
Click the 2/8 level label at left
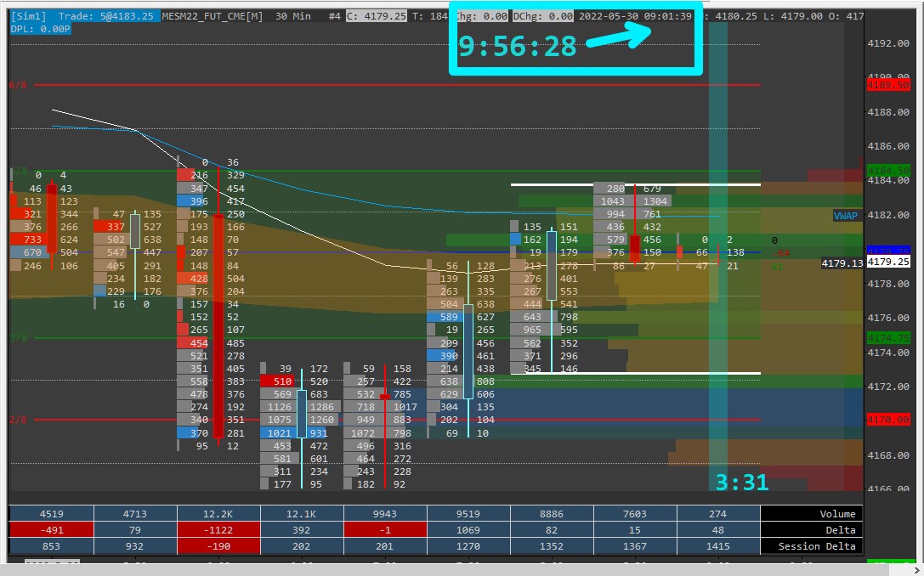[18, 420]
